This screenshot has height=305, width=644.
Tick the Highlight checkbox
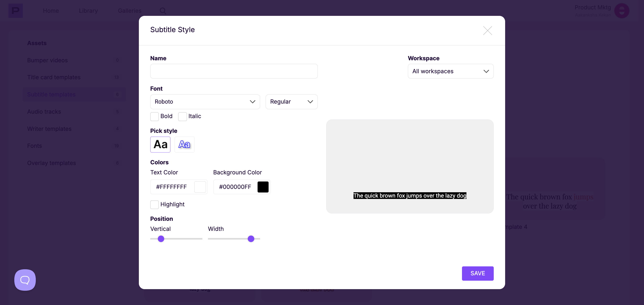coord(155,205)
